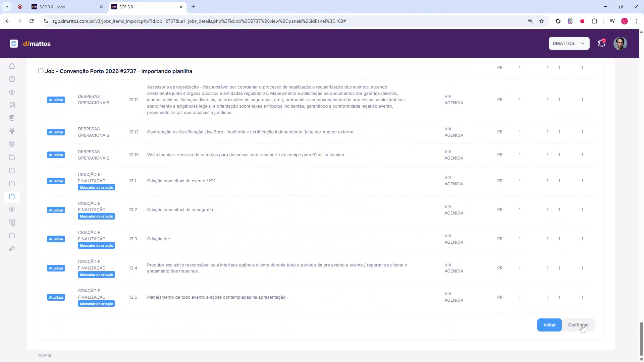Open the calendar icon in the sidebar
The width and height of the screenshot is (644, 362).
tap(12, 105)
